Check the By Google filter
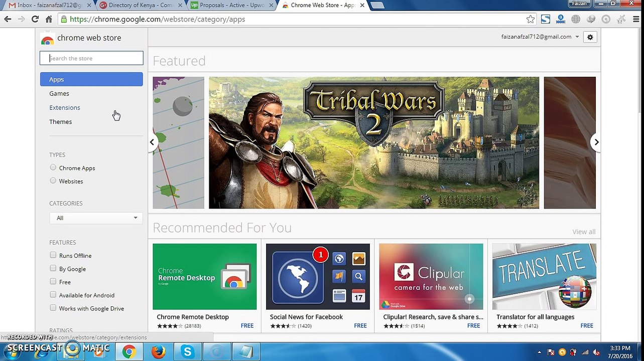644x361 pixels. pyautogui.click(x=53, y=268)
